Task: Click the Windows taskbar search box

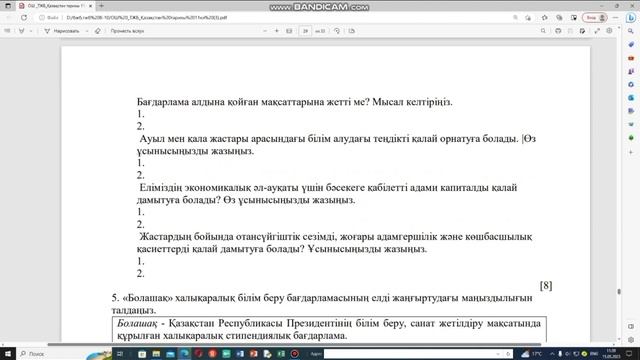Action: [63, 353]
